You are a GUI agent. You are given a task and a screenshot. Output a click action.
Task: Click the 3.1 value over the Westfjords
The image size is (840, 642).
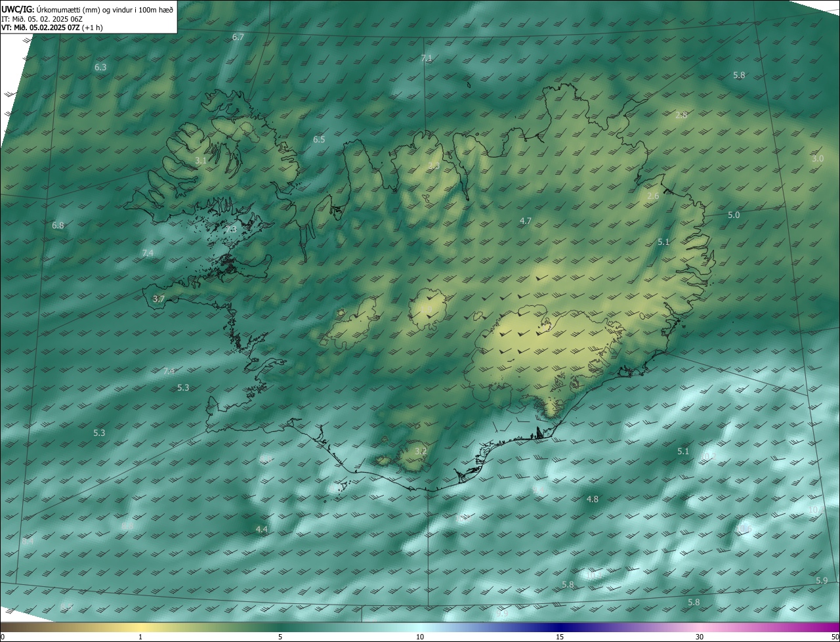tap(201, 160)
